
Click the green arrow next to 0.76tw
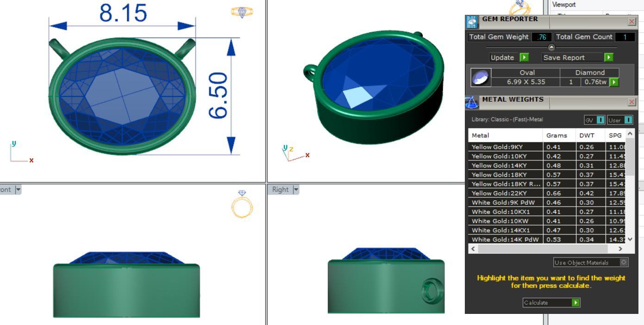[614, 82]
